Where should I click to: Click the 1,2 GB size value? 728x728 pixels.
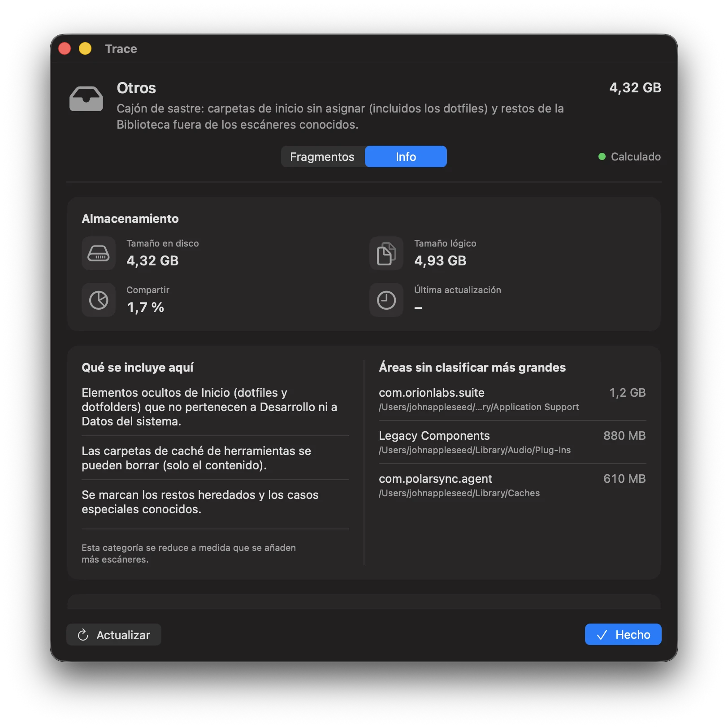click(628, 393)
